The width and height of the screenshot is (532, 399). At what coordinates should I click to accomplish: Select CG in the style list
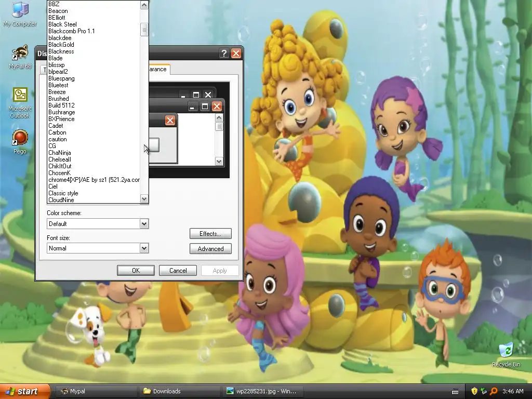pyautogui.click(x=94, y=146)
